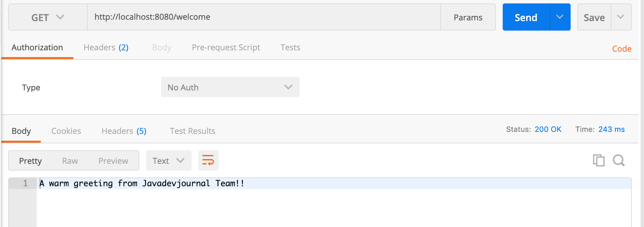The width and height of the screenshot is (644, 227).
Task: Select the Raw response view
Action: (x=70, y=161)
